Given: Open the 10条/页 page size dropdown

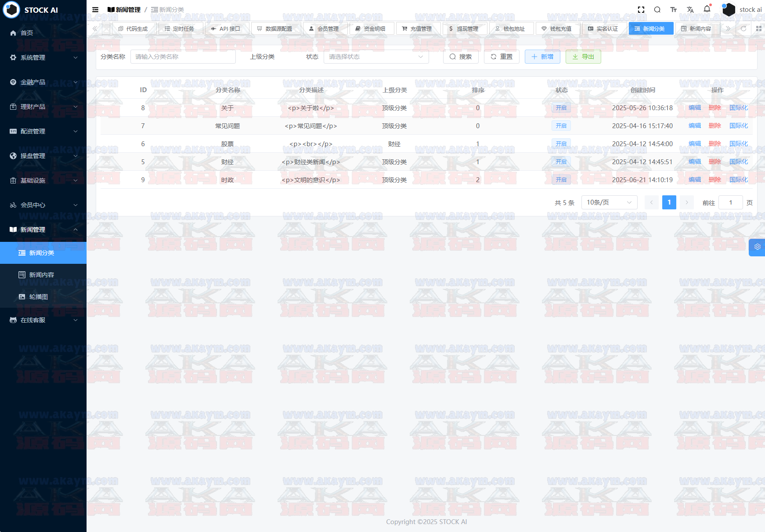Looking at the screenshot, I should click(609, 202).
